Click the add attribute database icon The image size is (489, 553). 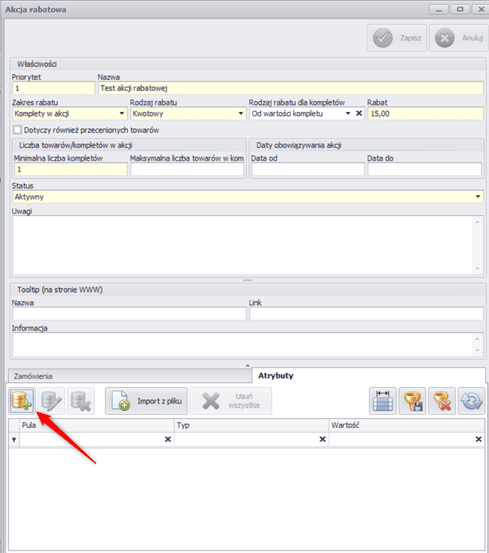(22, 401)
